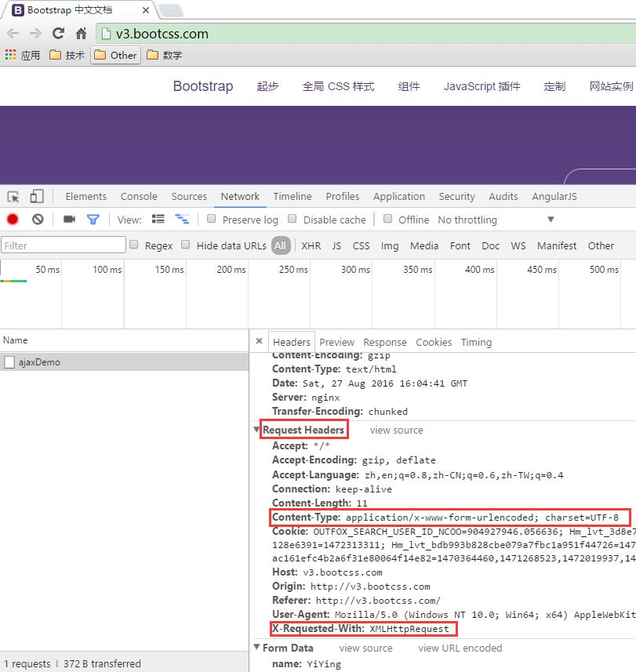Screen dimensions: 636x672
Task: Filter requests by Media type
Action: pyautogui.click(x=423, y=246)
